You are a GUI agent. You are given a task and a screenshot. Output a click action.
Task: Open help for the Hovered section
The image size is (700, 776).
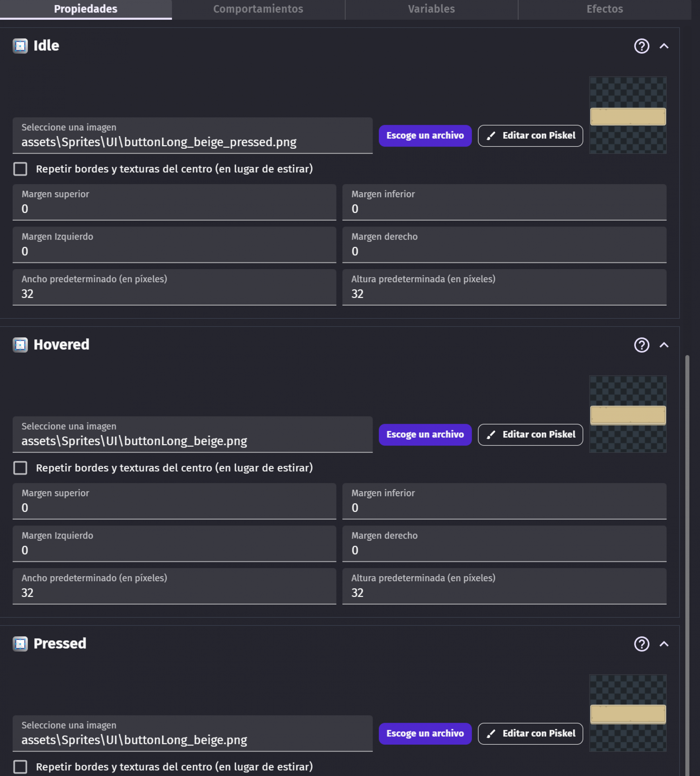click(642, 345)
